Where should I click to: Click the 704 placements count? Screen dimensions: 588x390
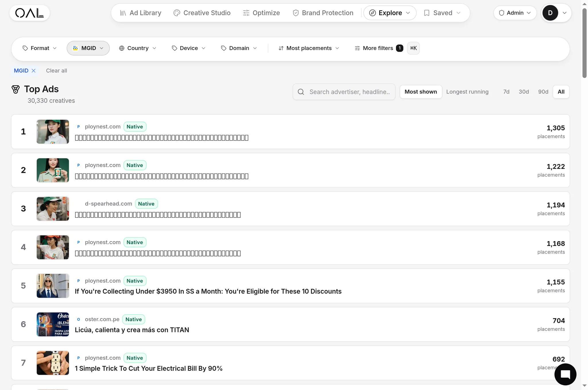(x=558, y=321)
